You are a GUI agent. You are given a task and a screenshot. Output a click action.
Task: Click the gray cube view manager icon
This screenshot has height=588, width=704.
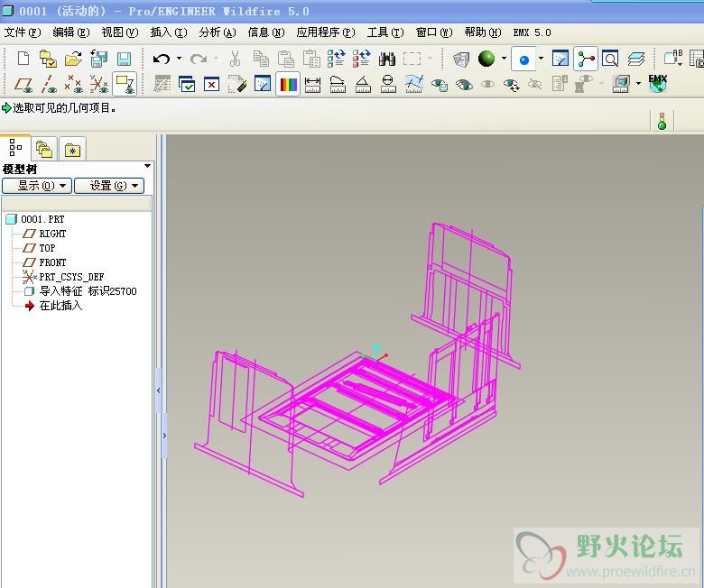(461, 59)
